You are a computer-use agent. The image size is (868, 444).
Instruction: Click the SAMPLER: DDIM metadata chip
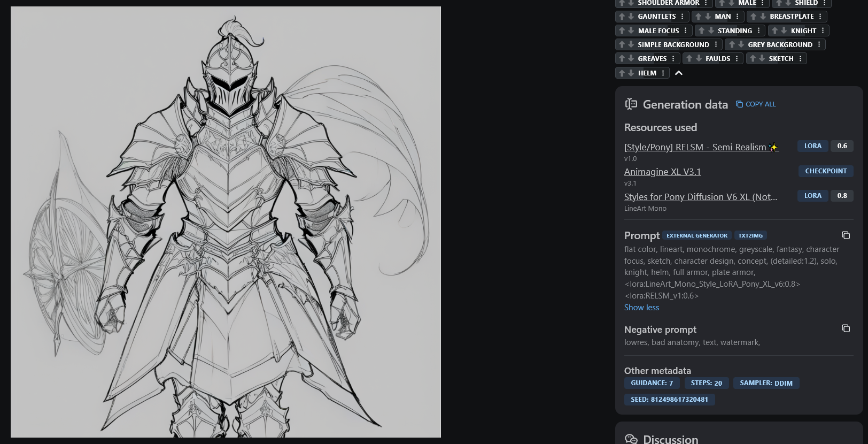[766, 383]
